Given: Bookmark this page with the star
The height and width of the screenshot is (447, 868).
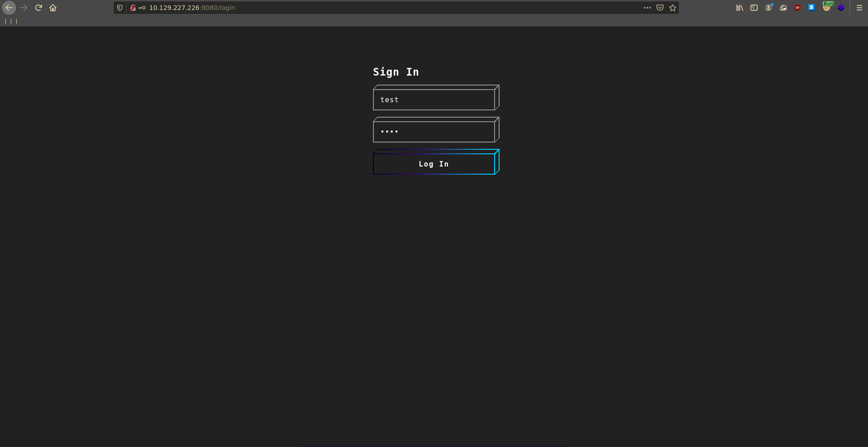Looking at the screenshot, I should 673,8.
